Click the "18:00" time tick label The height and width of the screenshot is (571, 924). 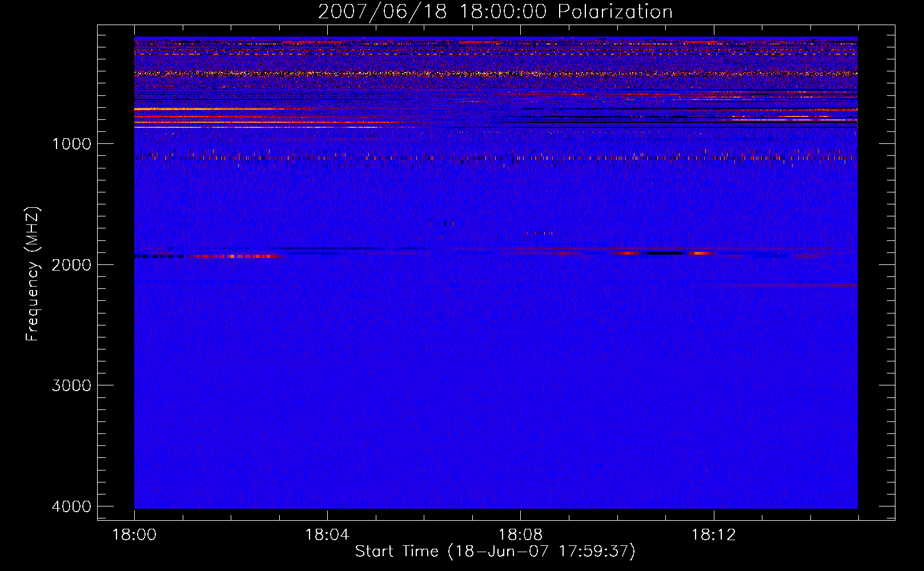pos(134,535)
